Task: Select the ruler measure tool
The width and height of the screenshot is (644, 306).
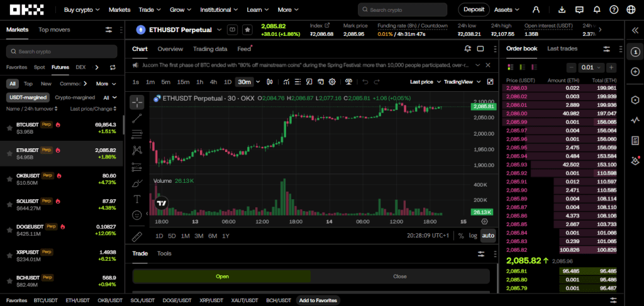Action: (136, 237)
